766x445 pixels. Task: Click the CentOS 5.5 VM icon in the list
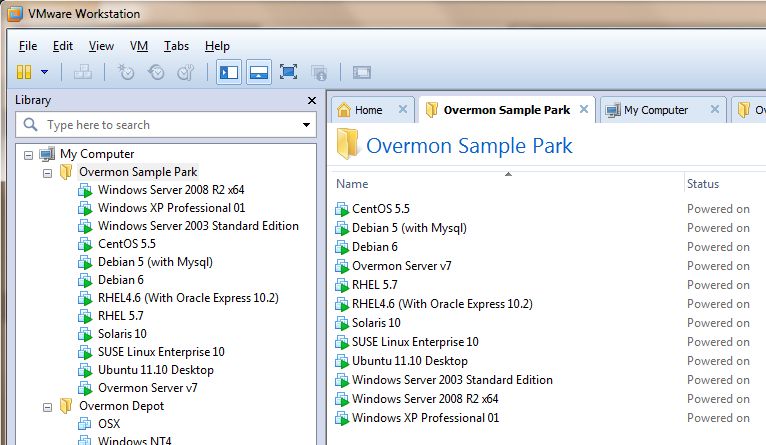point(342,210)
